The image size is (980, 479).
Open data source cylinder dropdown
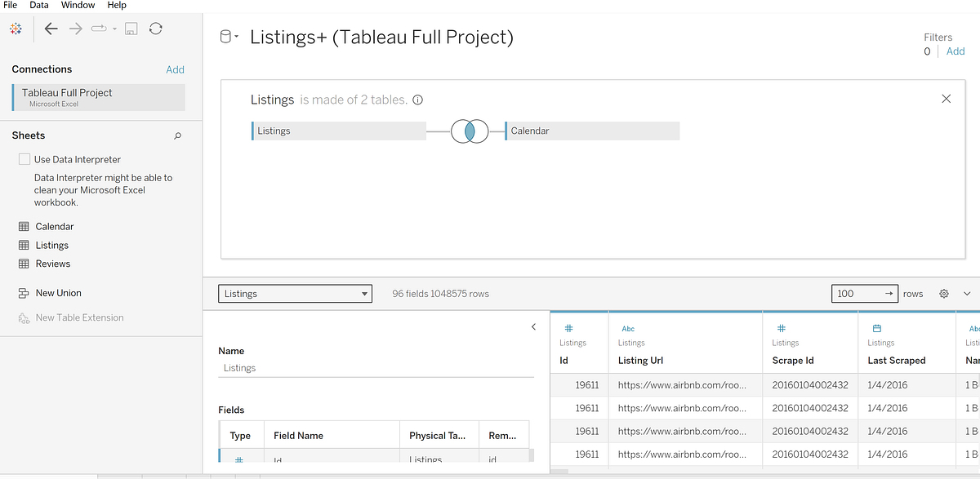[229, 37]
